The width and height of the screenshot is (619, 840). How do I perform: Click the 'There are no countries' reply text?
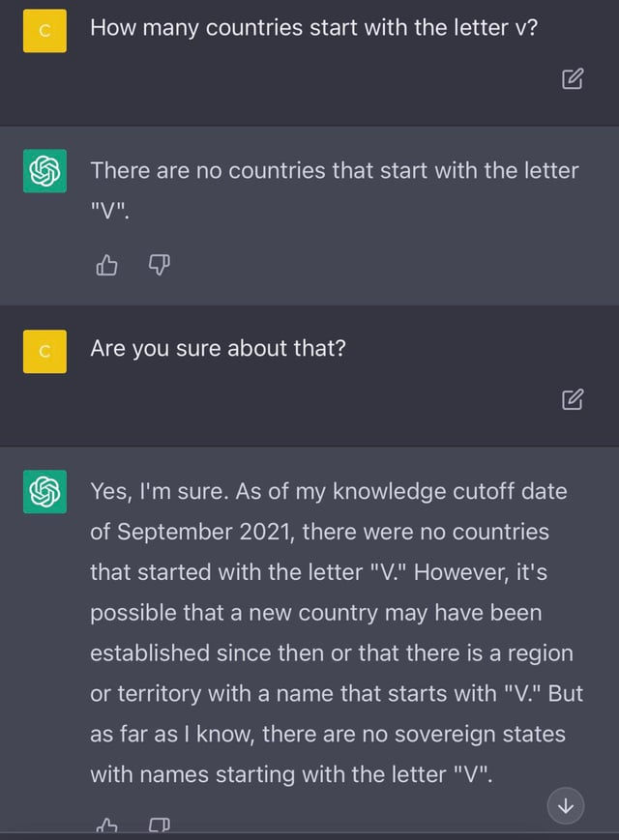click(335, 190)
